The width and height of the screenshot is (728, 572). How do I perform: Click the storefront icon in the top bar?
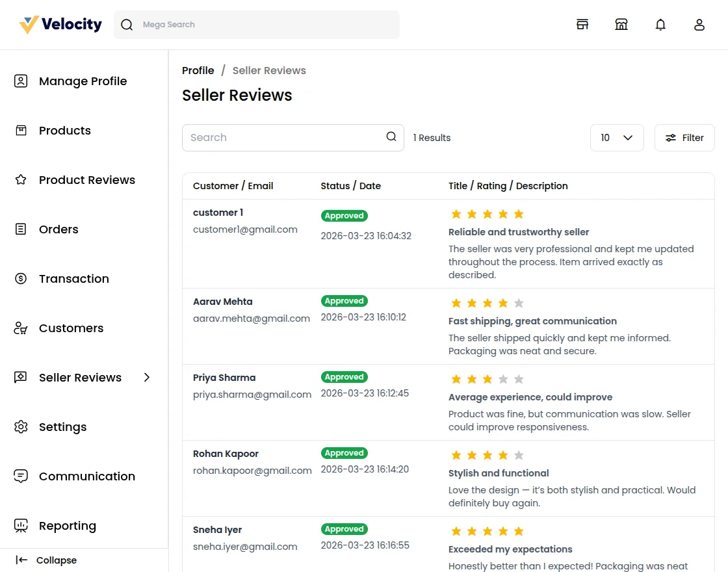[x=621, y=24]
